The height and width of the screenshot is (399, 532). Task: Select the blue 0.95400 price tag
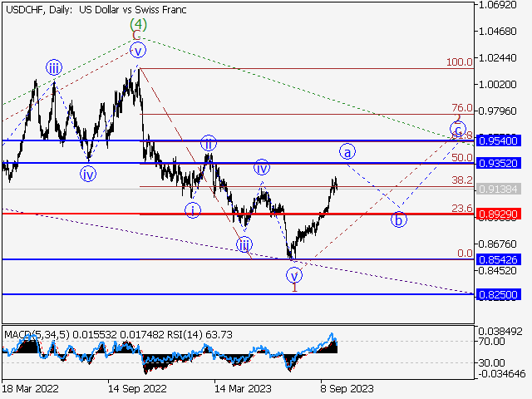pos(499,140)
